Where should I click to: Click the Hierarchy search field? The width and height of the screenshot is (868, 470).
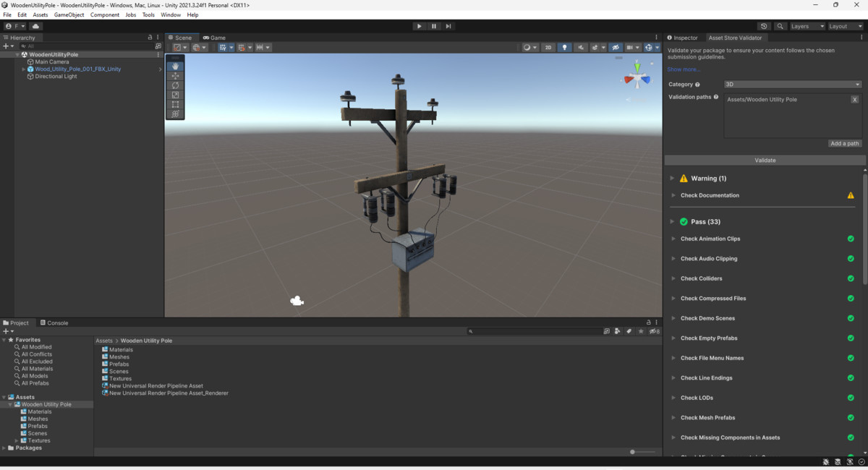pos(85,46)
